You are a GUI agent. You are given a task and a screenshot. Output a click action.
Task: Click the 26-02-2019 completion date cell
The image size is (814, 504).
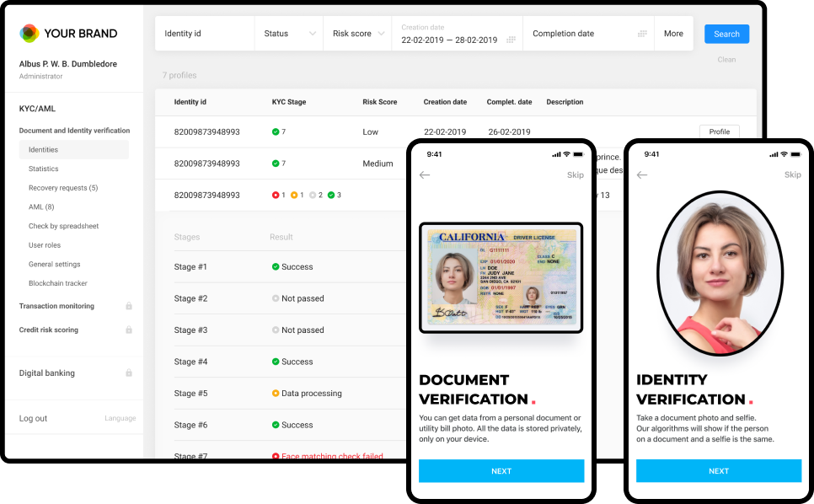click(x=509, y=131)
